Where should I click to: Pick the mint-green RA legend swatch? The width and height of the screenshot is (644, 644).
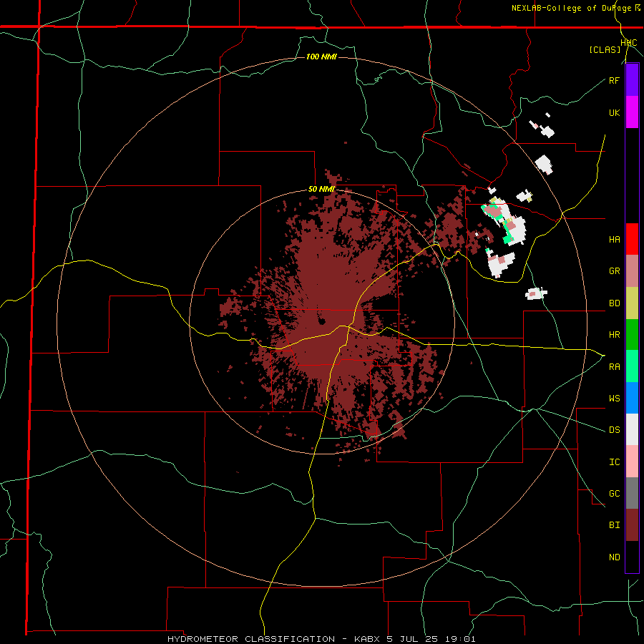(632, 366)
